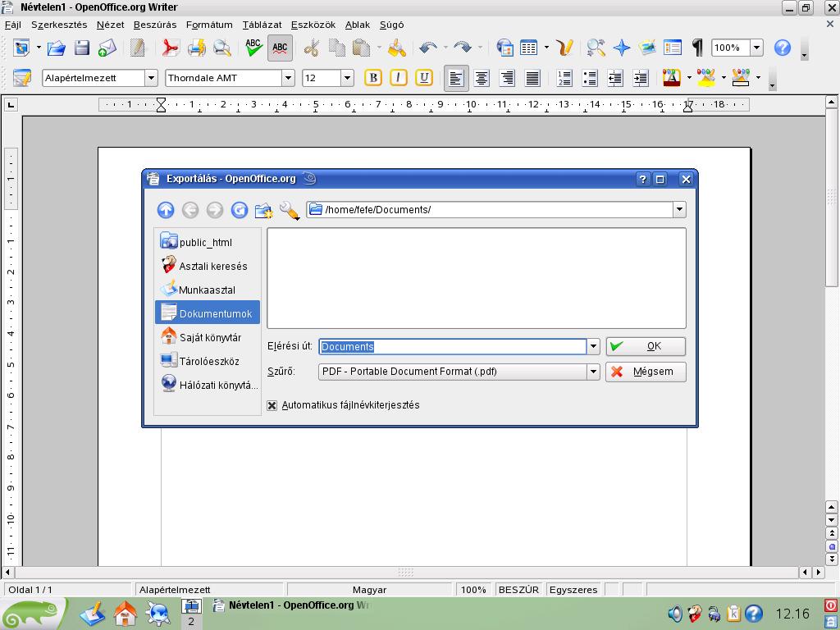Open the Fájl menu
This screenshot has width=840, height=630.
click(x=13, y=25)
